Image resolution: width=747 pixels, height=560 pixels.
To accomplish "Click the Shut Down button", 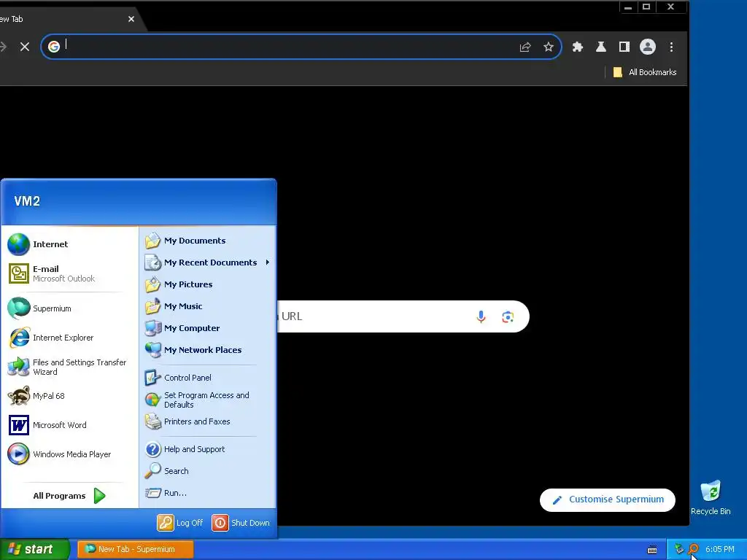I will (x=241, y=523).
